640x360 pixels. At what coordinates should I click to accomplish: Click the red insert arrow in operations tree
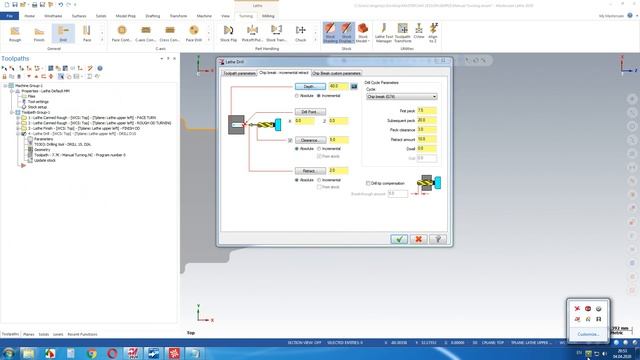point(23,166)
